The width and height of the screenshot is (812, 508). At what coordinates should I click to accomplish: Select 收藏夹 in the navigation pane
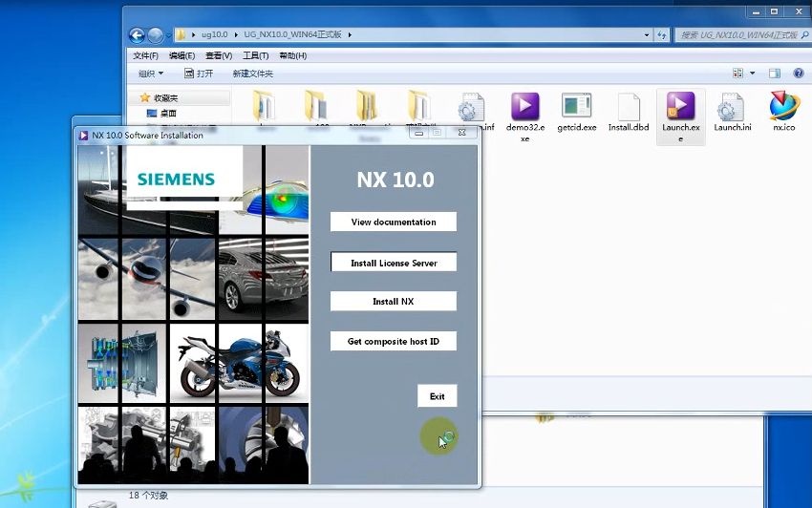point(165,97)
